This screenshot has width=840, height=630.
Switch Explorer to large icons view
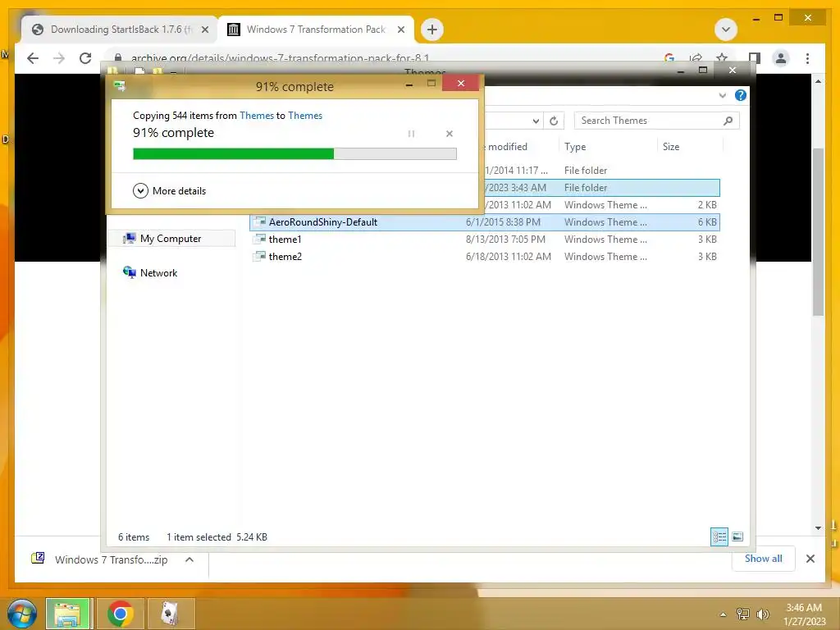coord(737,536)
